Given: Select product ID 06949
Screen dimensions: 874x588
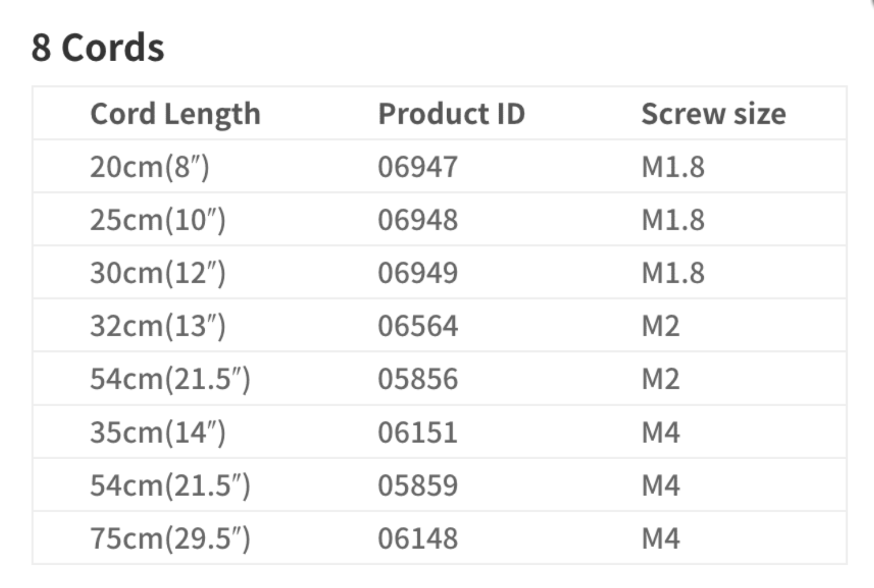Looking at the screenshot, I should coord(417,273).
